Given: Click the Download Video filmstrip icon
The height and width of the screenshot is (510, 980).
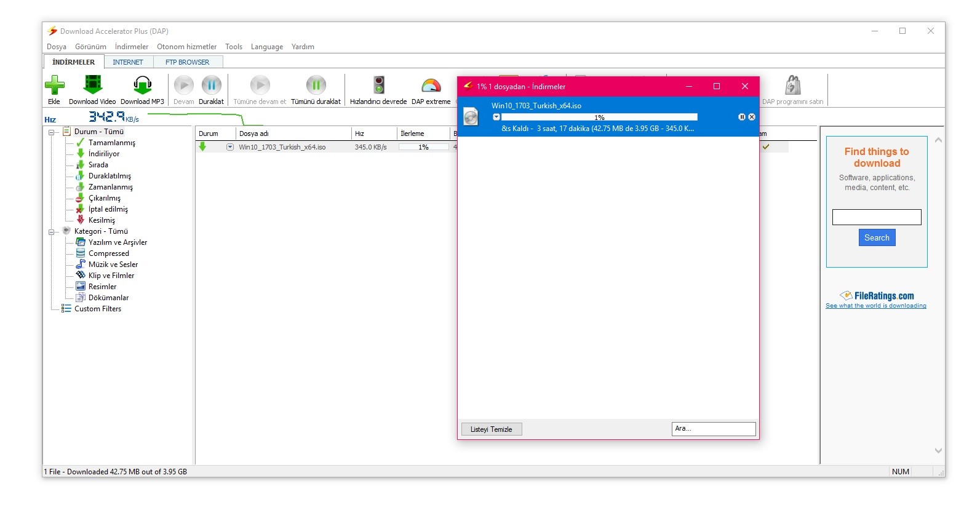Looking at the screenshot, I should (x=93, y=85).
